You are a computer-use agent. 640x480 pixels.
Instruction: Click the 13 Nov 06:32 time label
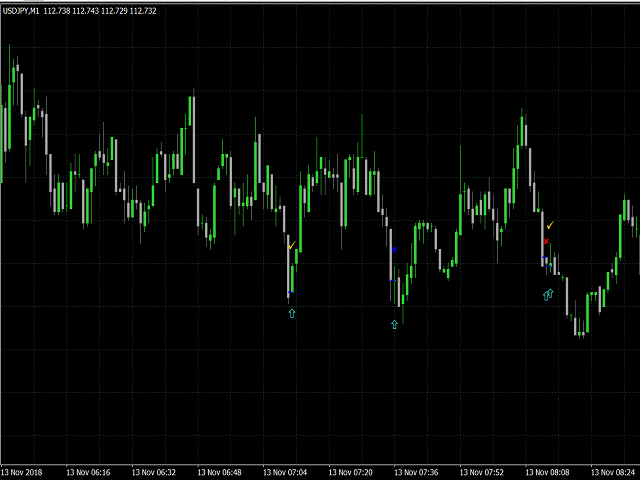(x=153, y=472)
